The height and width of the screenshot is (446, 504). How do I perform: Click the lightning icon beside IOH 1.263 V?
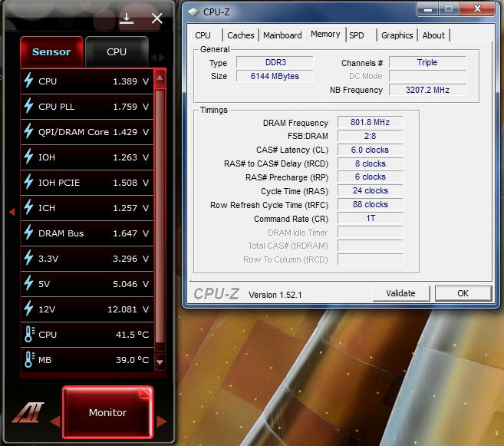(28, 157)
